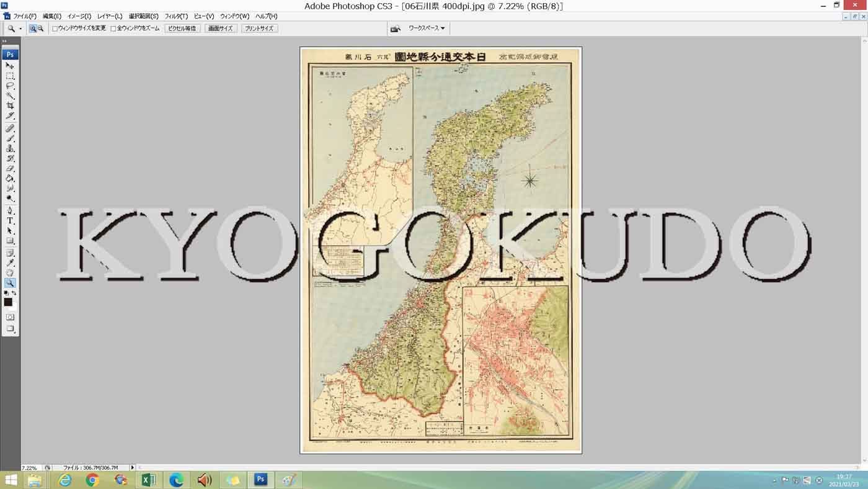
Task: Open the ウィンドウ(W) menu
Action: 235,16
